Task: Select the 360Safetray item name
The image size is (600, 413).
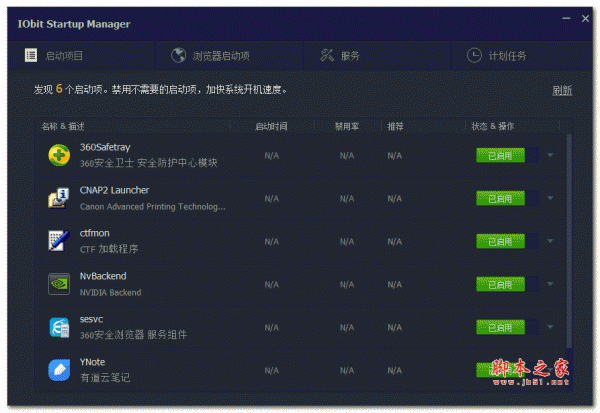Action: pyautogui.click(x=105, y=147)
